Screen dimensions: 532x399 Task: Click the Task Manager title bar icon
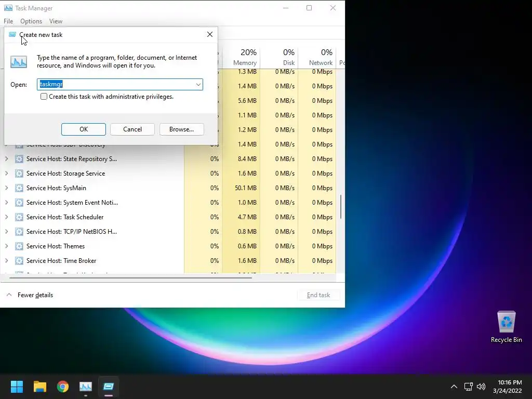click(x=8, y=8)
